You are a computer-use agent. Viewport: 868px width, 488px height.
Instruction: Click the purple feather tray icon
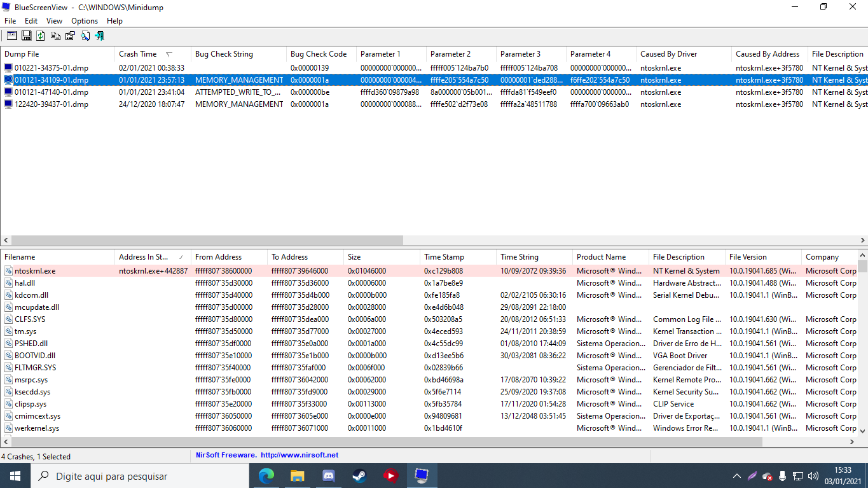(752, 476)
